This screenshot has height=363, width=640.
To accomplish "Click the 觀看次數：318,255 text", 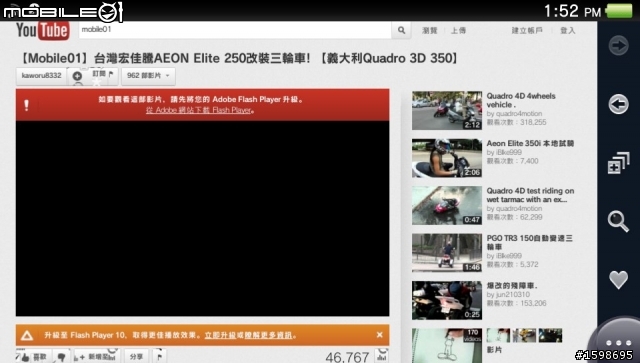I will 516,122.
